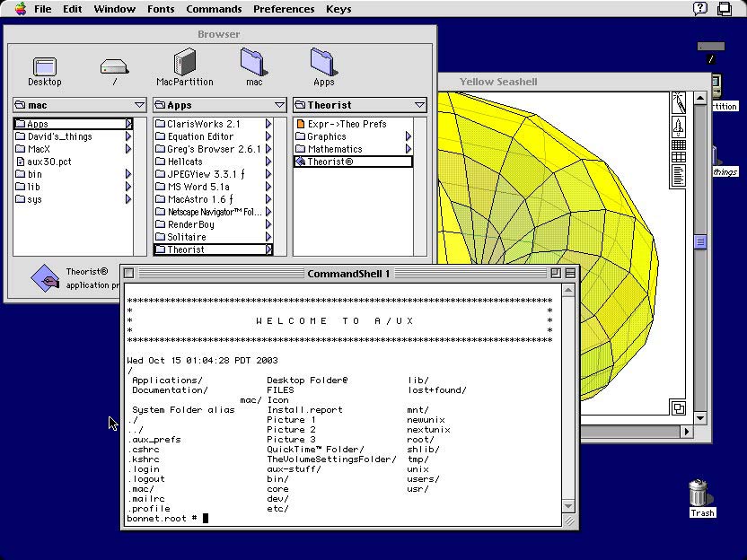747x560 pixels.
Task: Click the Yellow Seashell window title bar
Action: (x=574, y=82)
